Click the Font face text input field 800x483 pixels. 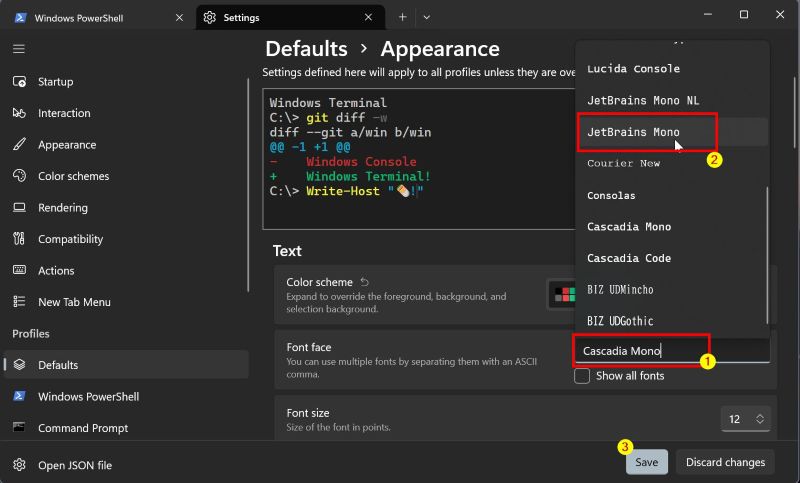671,350
